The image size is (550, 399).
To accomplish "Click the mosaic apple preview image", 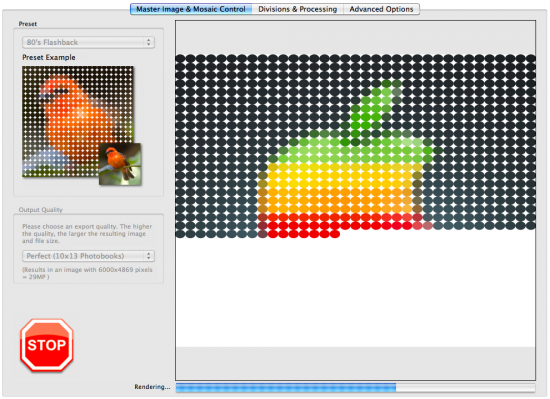I will click(x=355, y=146).
